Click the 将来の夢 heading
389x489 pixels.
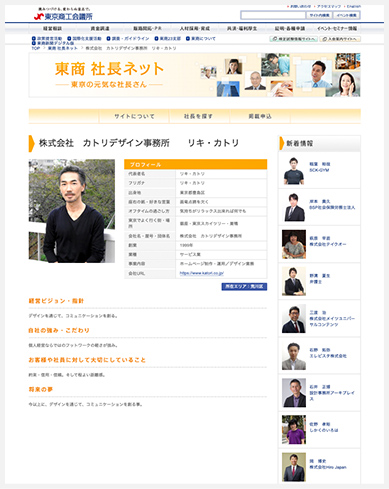(41, 389)
